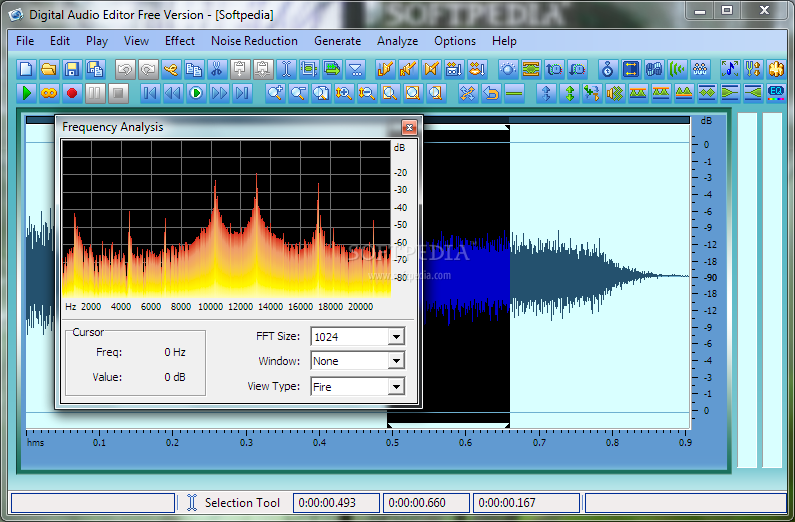This screenshot has height=522, width=795.
Task: Open the Analyze menu
Action: 398,41
